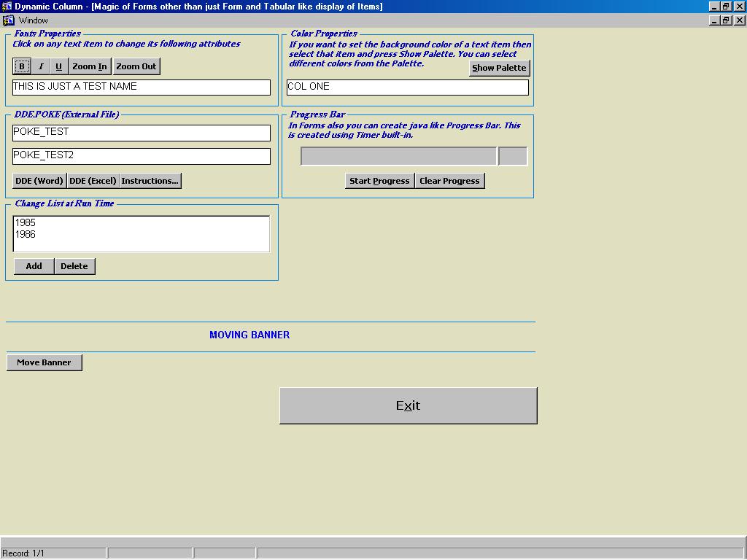Viewport: 747px width, 560px height.
Task: Select the COL ONE text field
Action: pyautogui.click(x=407, y=87)
